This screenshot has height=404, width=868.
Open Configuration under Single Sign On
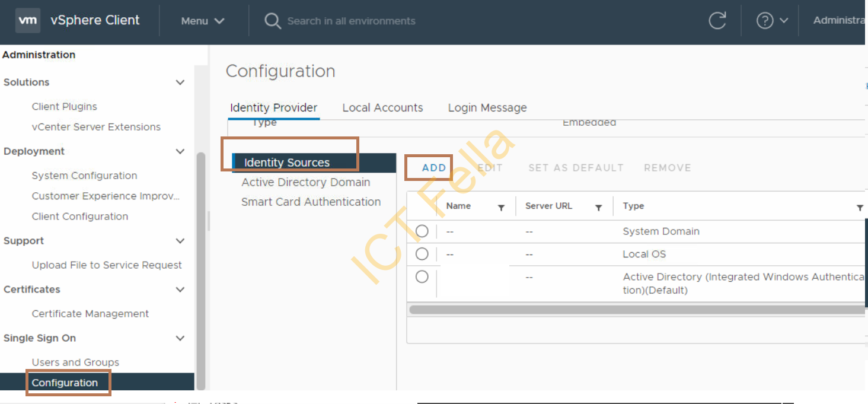pos(65,383)
